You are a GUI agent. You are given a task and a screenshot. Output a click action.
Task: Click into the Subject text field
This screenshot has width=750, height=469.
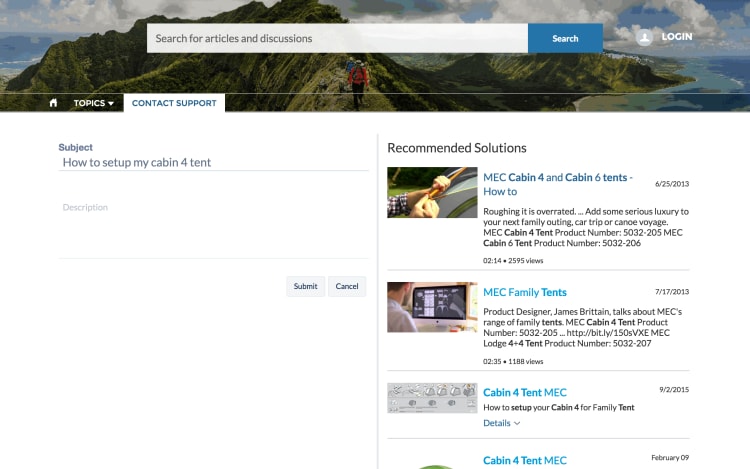tap(213, 162)
